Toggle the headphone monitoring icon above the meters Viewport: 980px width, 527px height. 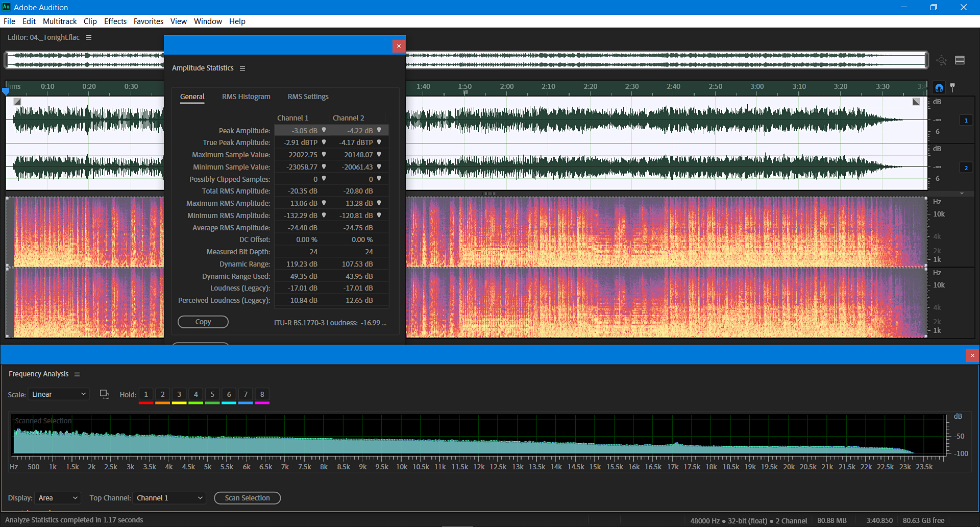point(938,87)
